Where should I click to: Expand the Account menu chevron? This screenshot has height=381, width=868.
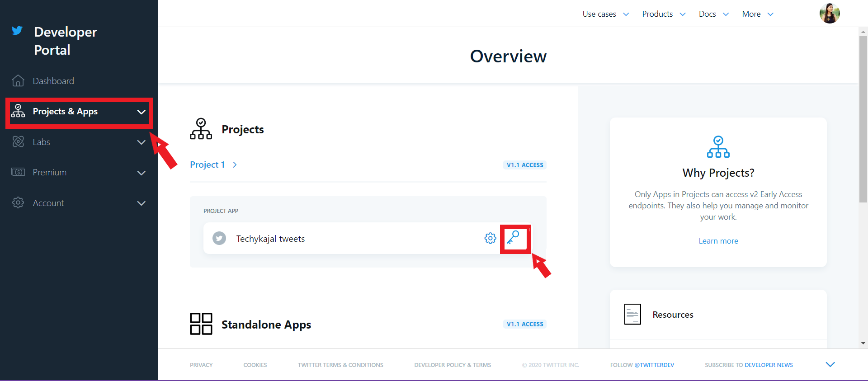[x=141, y=203]
